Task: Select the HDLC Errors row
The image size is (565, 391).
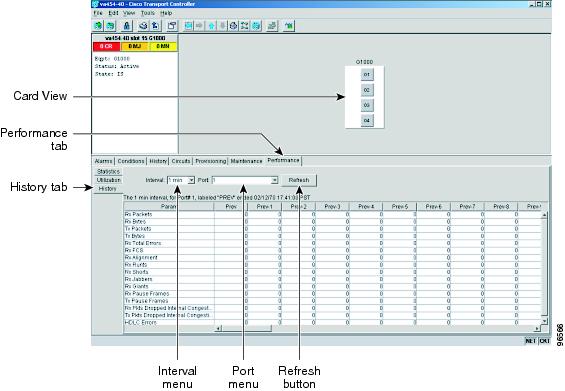Action: coord(332,323)
